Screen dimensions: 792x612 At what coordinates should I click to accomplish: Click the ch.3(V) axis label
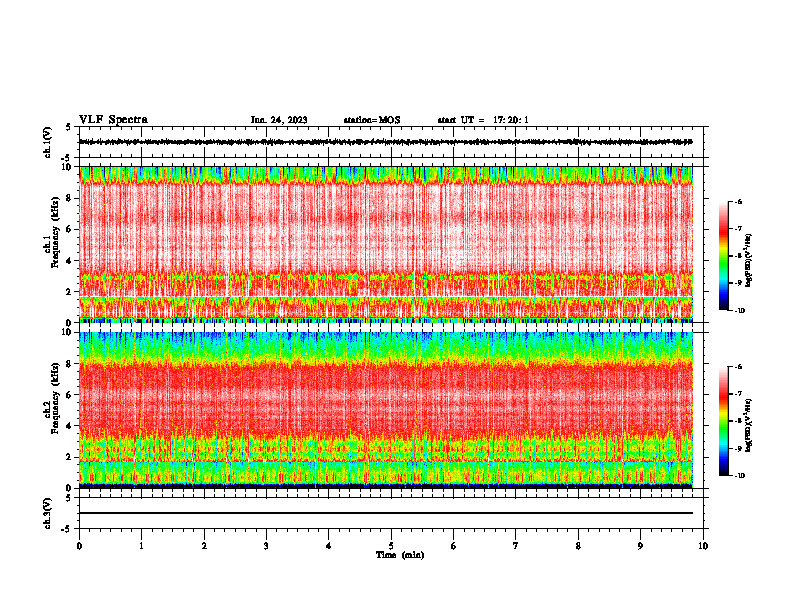48,513
